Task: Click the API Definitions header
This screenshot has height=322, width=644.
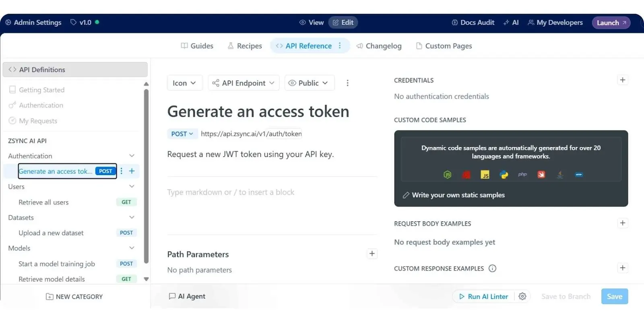Action: [x=75, y=70]
